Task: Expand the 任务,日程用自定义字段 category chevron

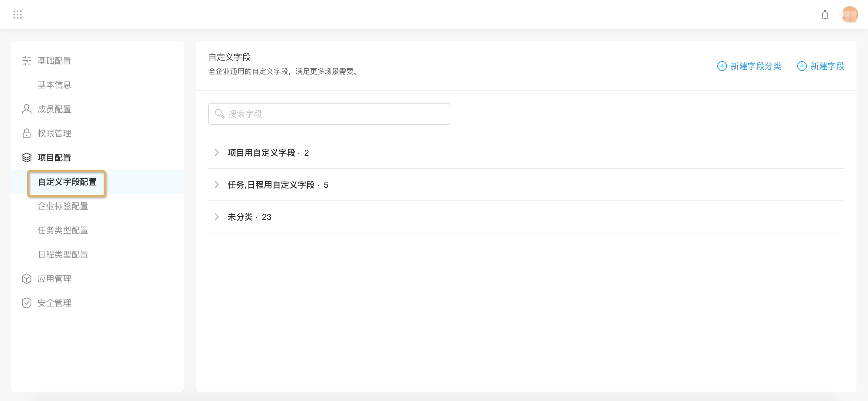Action: [217, 185]
